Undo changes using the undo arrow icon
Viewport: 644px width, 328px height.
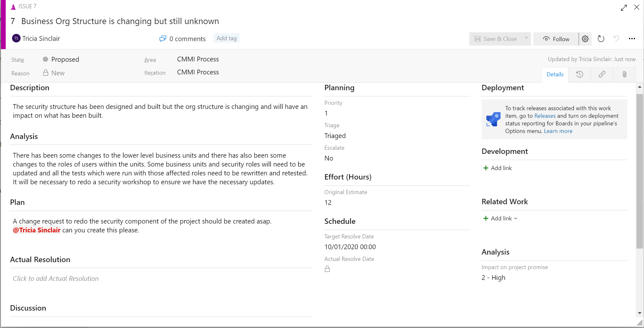click(616, 39)
